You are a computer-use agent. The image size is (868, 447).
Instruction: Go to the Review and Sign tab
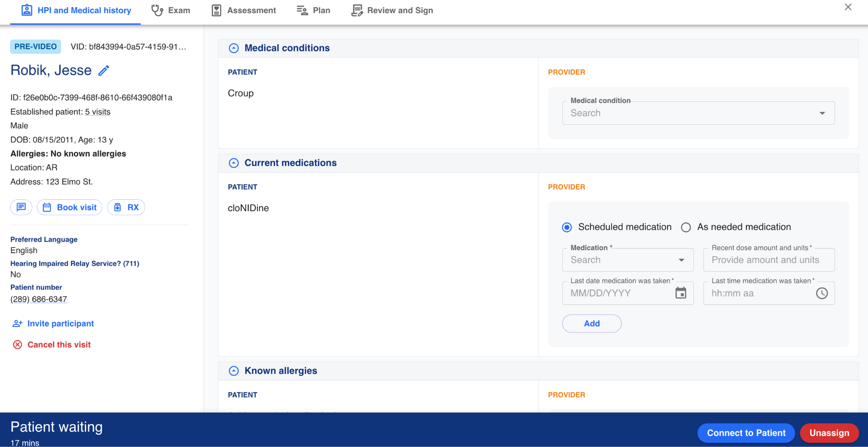click(392, 11)
